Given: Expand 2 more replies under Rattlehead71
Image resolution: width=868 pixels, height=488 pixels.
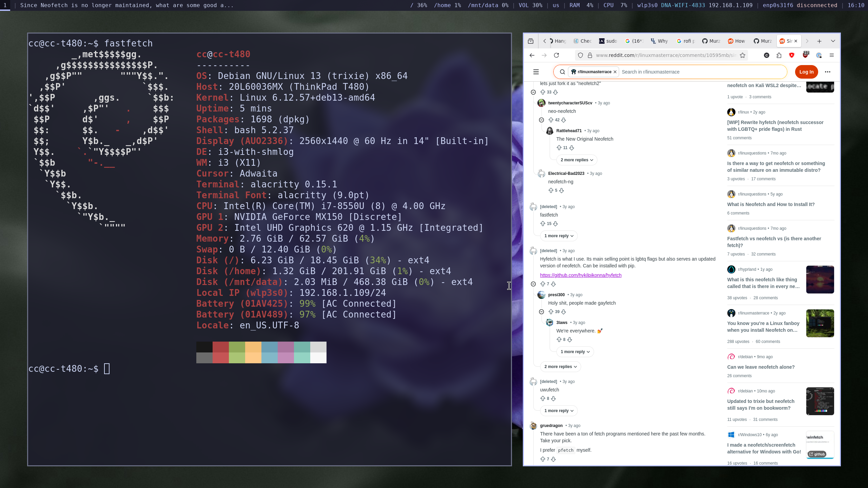Looking at the screenshot, I should (x=577, y=160).
